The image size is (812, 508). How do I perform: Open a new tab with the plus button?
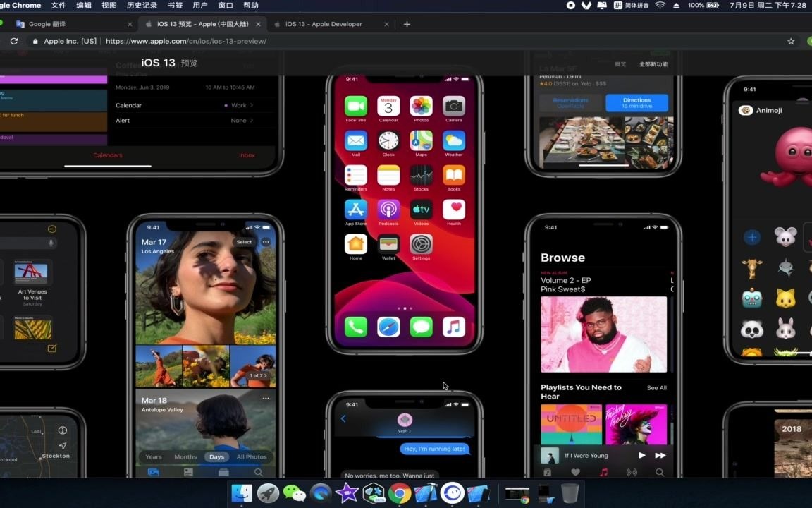(407, 23)
